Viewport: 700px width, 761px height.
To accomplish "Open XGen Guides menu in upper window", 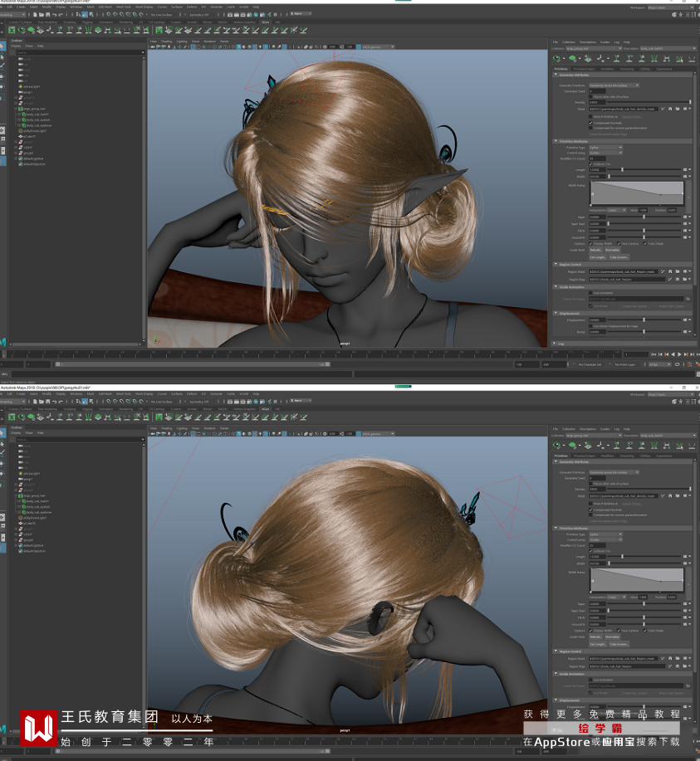I will (x=605, y=41).
